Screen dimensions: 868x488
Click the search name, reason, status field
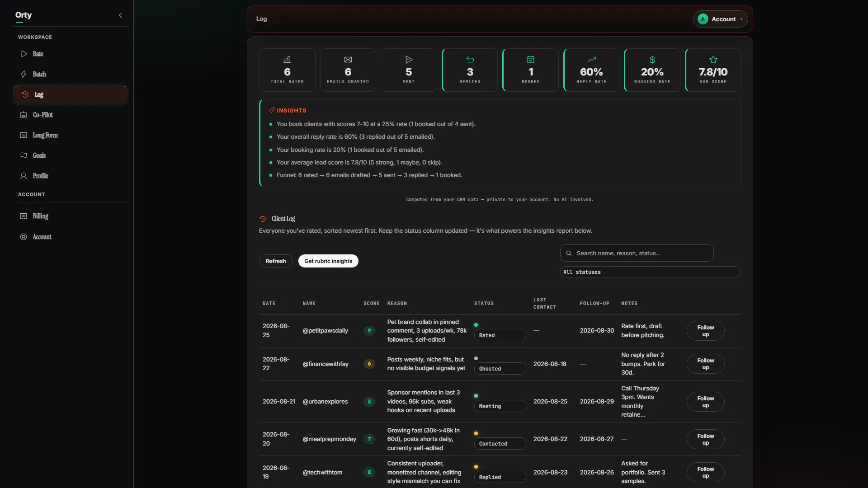[x=637, y=253]
